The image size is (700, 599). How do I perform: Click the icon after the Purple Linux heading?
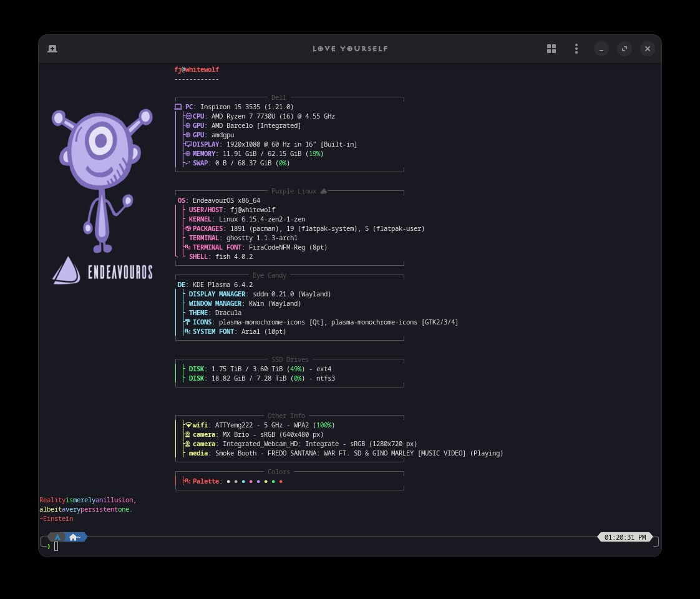[x=324, y=192]
